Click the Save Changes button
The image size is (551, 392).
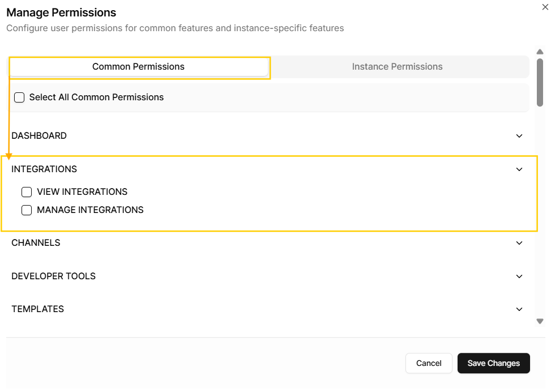pos(493,363)
